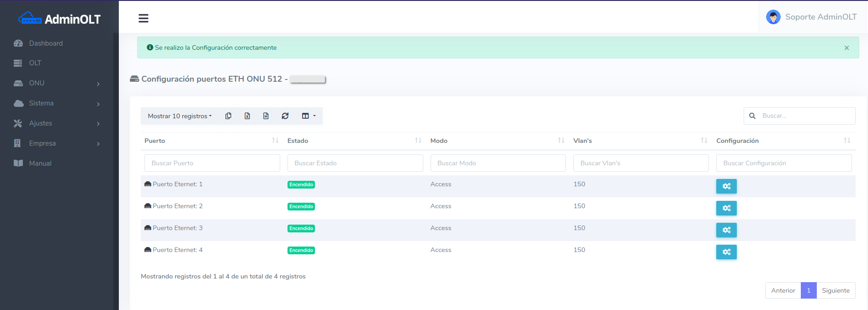
Task: Export the table to Excel
Action: point(247,116)
